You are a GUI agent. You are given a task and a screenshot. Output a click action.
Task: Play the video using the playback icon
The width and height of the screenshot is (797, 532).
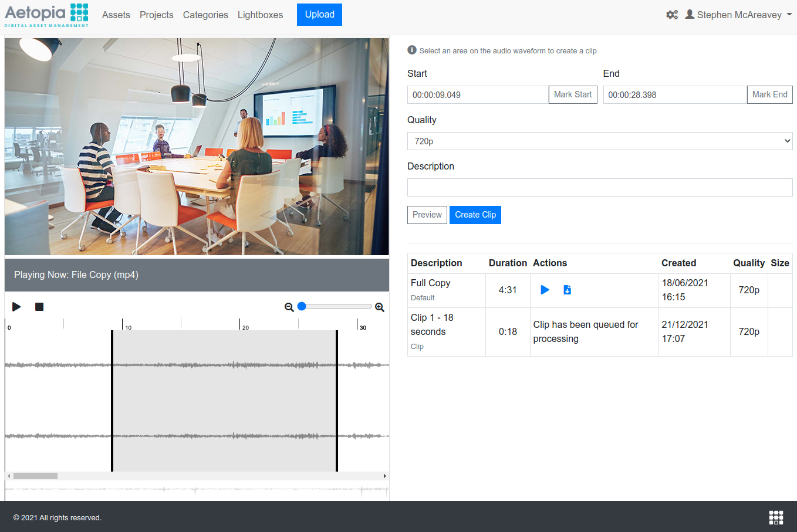pyautogui.click(x=16, y=307)
